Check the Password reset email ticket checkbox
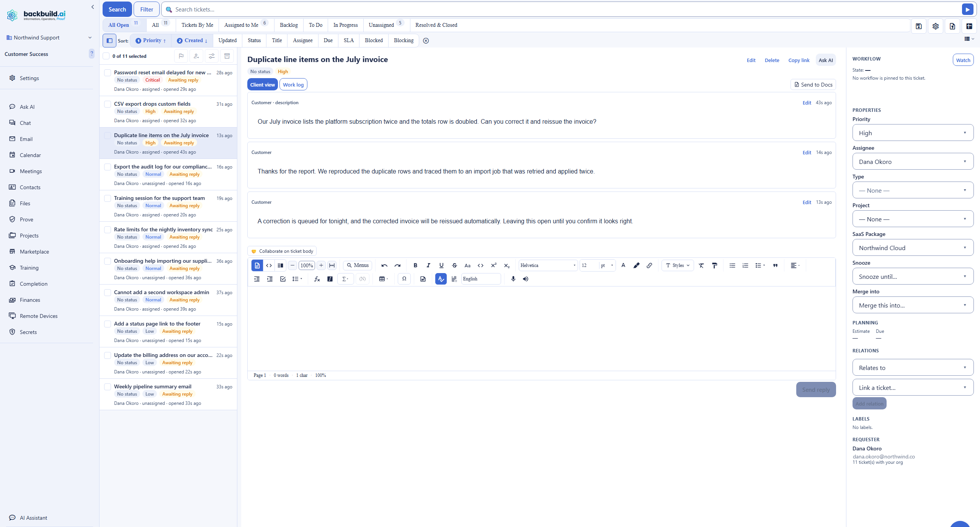Image resolution: width=980 pixels, height=527 pixels. (x=108, y=73)
